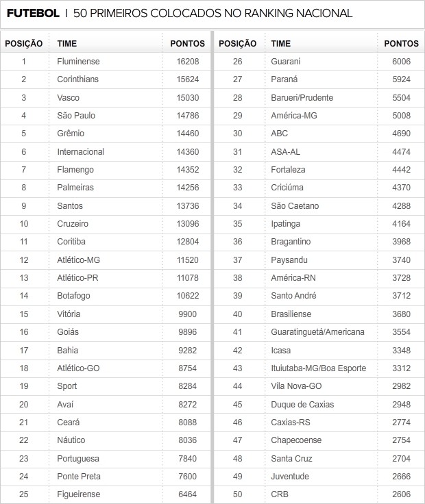Select Guaratinguetá/Americana in the list
The image size is (425, 504).
point(318,332)
